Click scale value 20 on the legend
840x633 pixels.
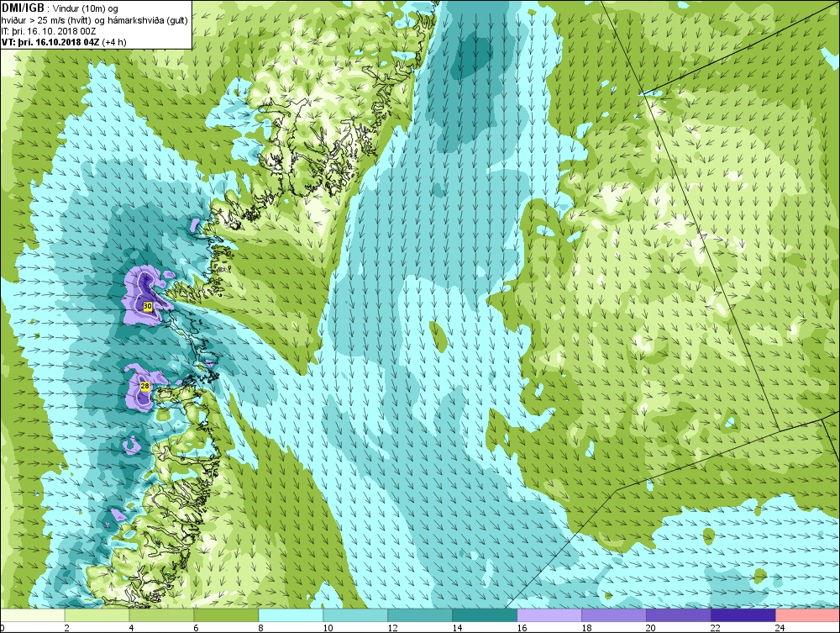(x=651, y=628)
